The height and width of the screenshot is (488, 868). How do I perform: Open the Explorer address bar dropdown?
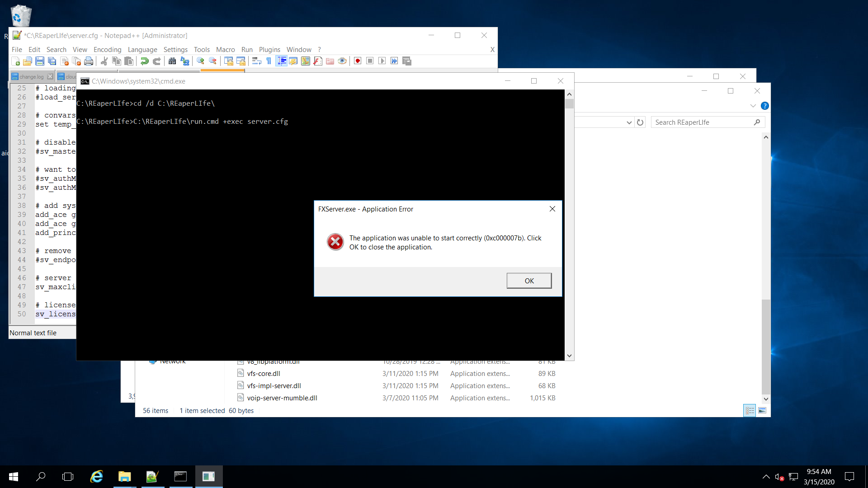629,122
